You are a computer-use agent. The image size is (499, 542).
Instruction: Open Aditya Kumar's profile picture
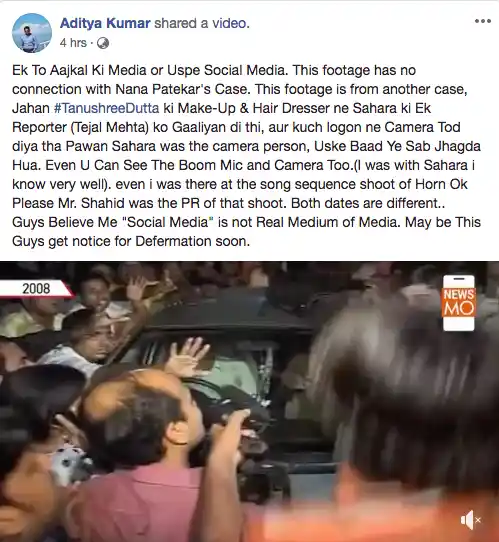pyautogui.click(x=32, y=33)
